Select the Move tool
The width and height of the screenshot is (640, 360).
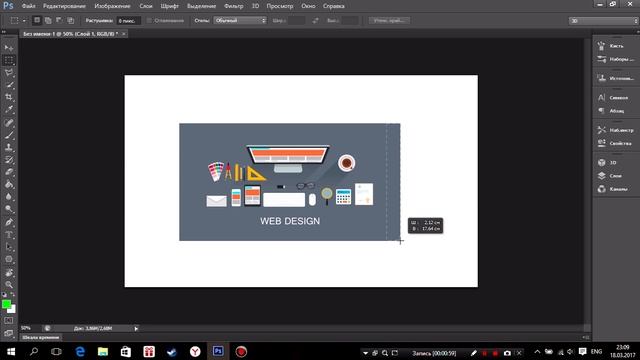pos(9,48)
